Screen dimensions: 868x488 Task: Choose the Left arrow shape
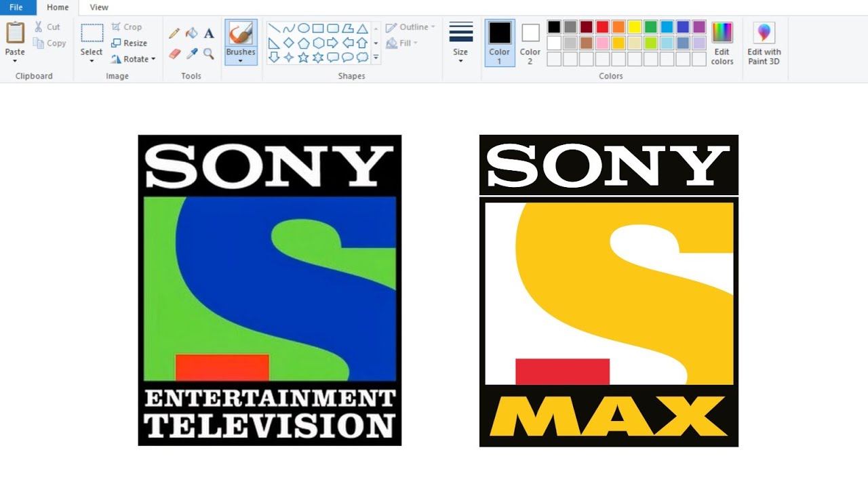[348, 43]
